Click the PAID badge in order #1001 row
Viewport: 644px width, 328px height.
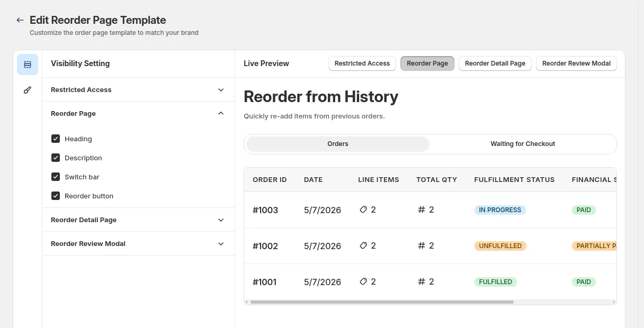point(584,282)
